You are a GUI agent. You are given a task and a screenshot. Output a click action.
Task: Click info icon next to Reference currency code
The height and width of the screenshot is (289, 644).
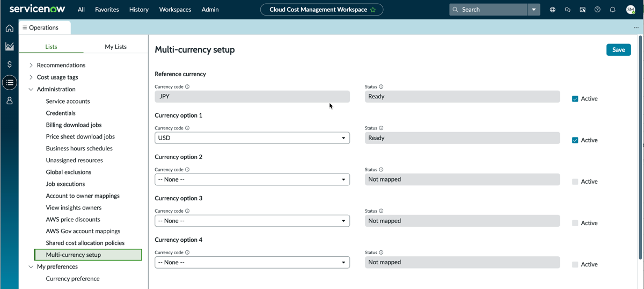pos(187,86)
